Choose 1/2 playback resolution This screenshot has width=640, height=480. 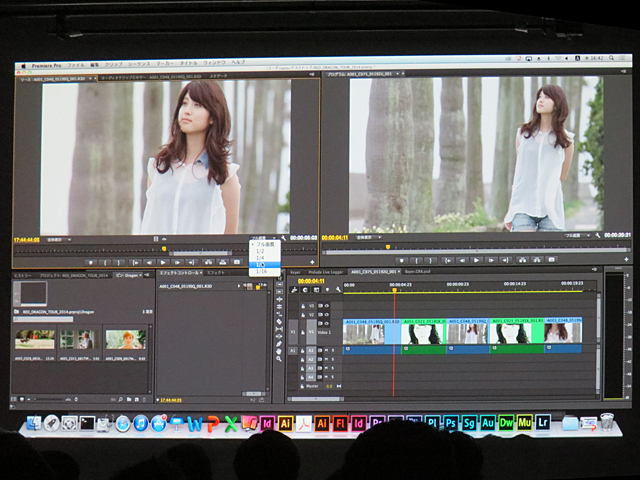(264, 251)
